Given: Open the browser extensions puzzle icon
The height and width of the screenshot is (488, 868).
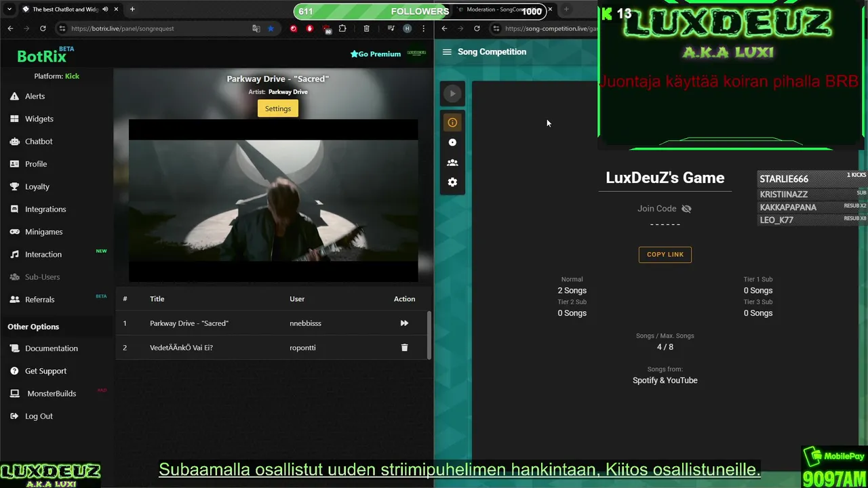Looking at the screenshot, I should pos(342,28).
